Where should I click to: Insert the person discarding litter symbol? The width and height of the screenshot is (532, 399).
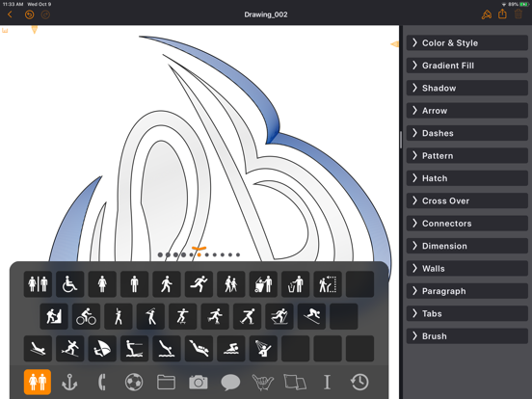point(296,284)
